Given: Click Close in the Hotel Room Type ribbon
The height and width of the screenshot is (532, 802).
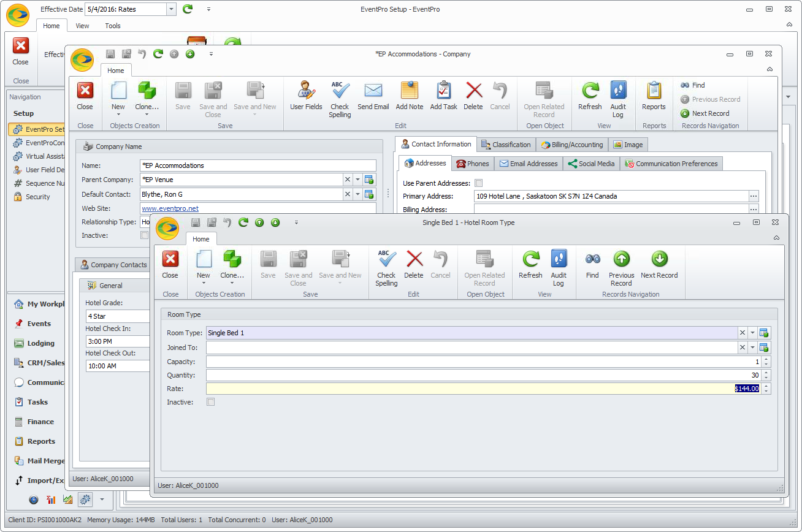Looking at the screenshot, I should 170,264.
